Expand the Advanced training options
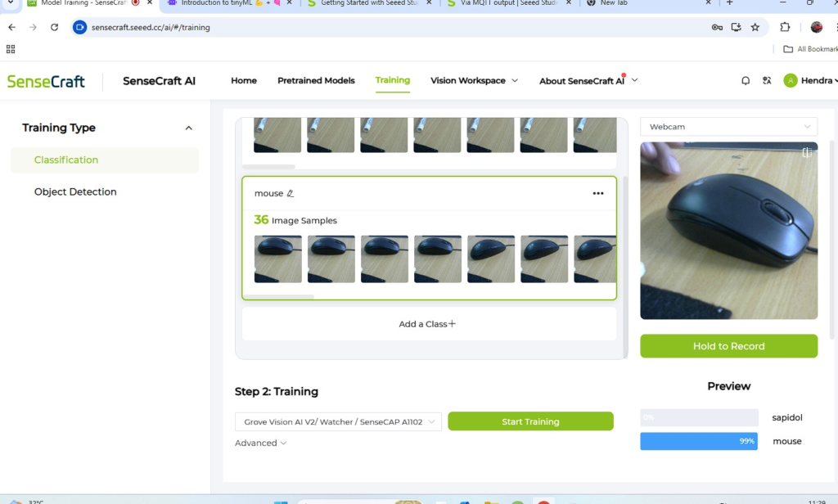The image size is (838, 504). tap(261, 443)
